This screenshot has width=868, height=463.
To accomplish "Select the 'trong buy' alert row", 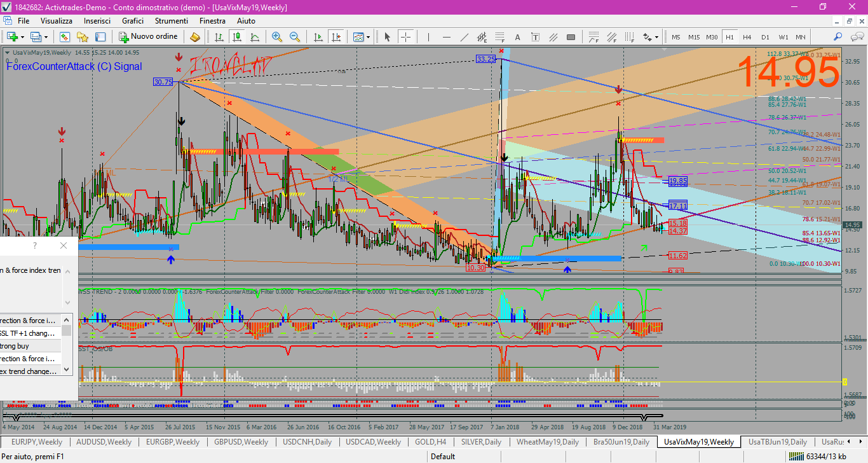I will pos(31,346).
